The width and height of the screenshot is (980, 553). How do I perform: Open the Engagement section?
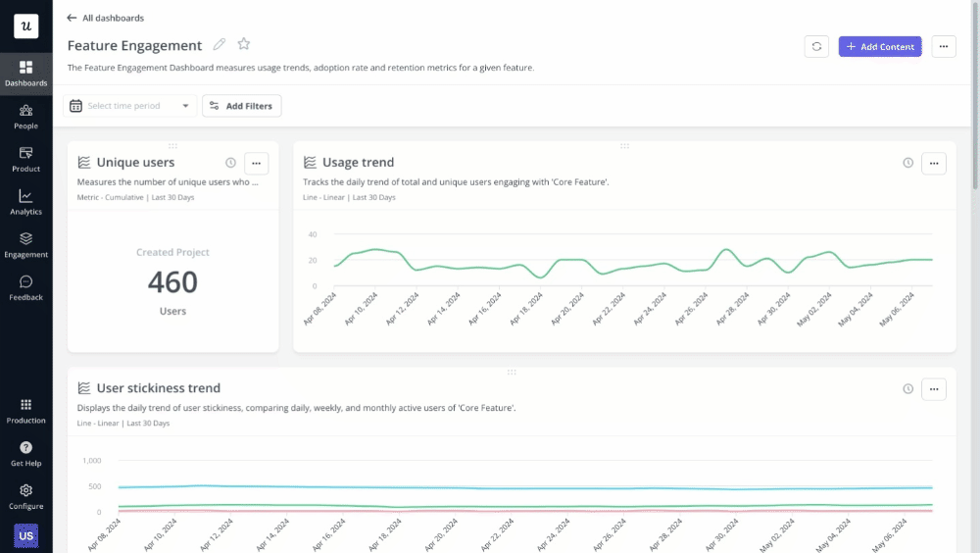point(25,245)
